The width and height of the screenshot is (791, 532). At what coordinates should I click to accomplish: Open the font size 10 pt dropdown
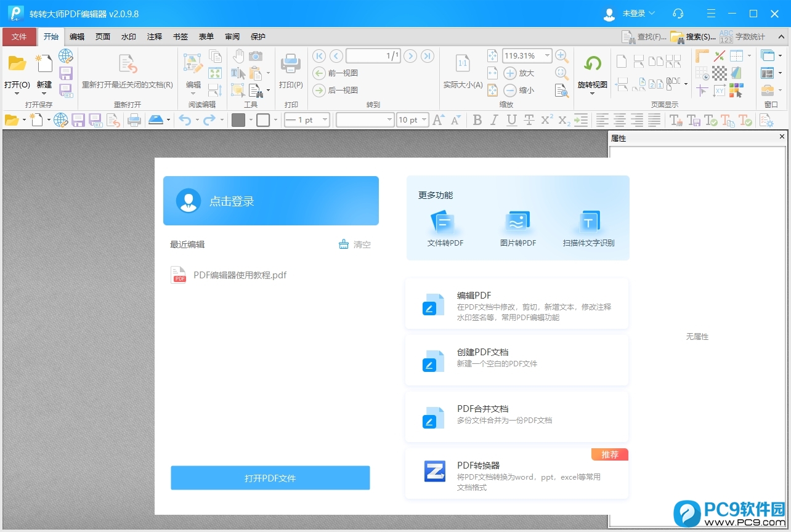(424, 120)
